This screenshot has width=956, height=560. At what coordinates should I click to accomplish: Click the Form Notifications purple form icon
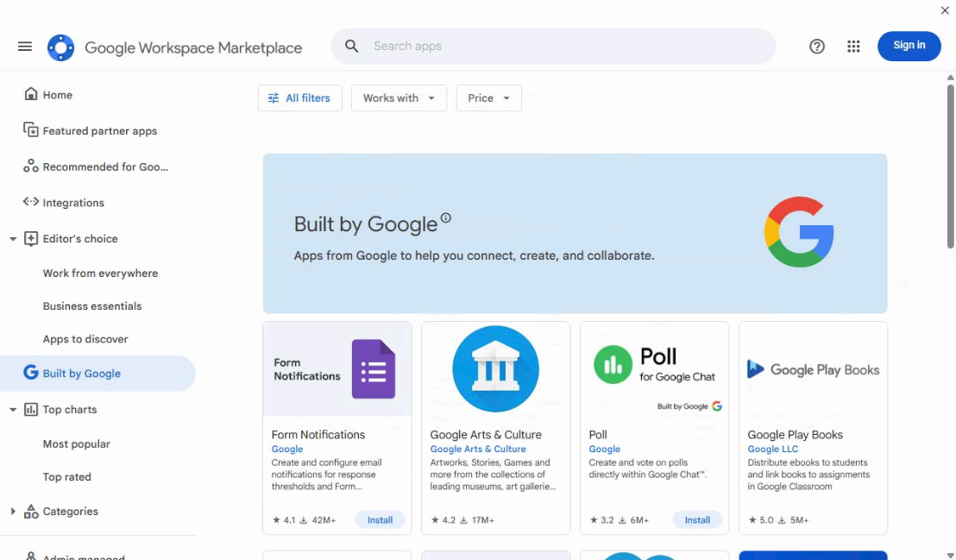click(x=373, y=369)
